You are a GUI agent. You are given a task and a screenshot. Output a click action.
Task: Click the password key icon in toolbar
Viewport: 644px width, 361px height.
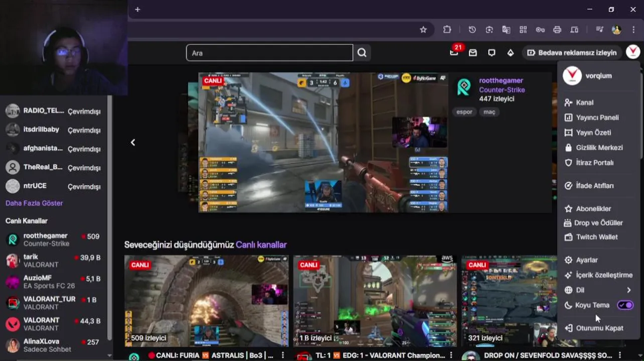click(540, 30)
